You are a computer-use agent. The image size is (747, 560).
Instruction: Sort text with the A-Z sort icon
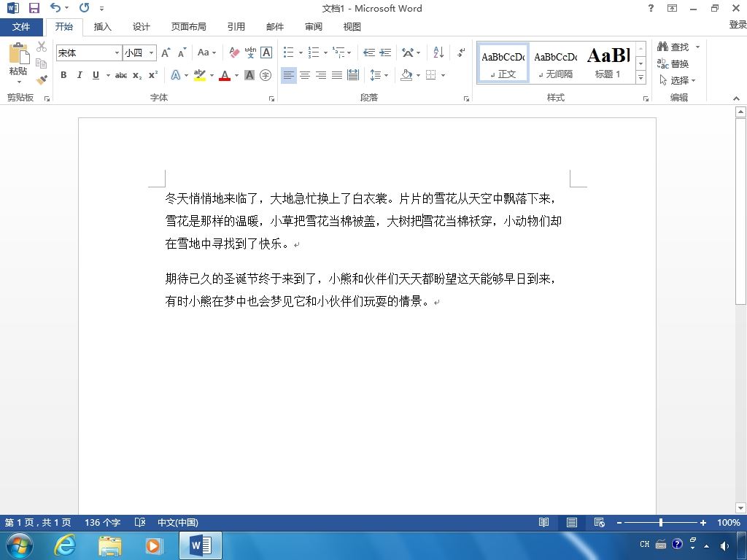(438, 52)
